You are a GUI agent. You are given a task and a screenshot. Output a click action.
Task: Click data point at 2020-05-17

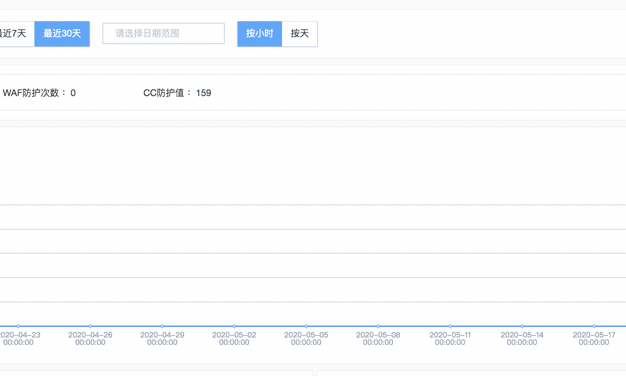click(594, 326)
